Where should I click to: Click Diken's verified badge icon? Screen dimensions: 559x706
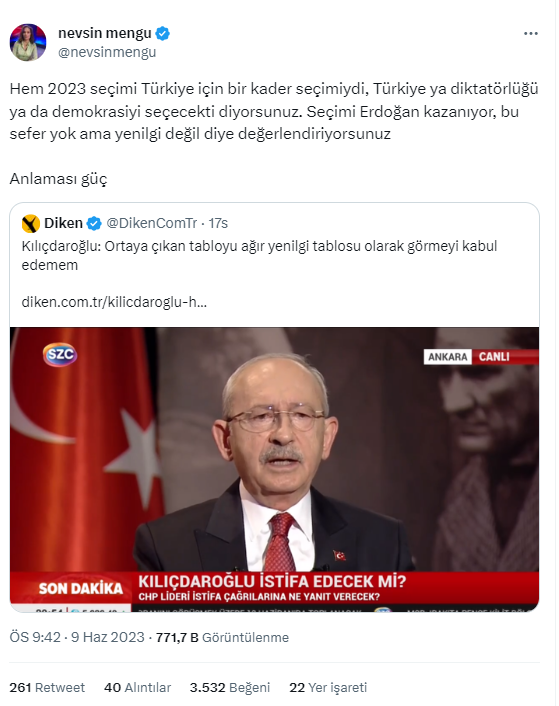point(94,223)
